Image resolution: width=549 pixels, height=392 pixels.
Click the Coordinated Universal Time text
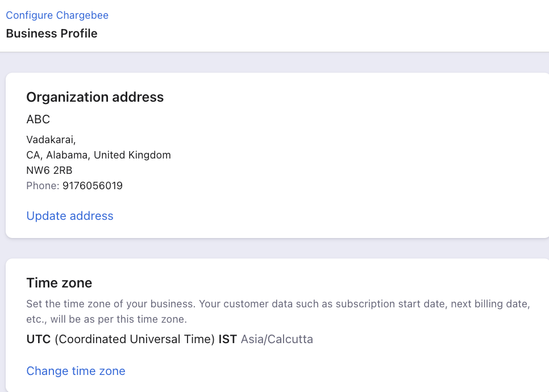(135, 339)
